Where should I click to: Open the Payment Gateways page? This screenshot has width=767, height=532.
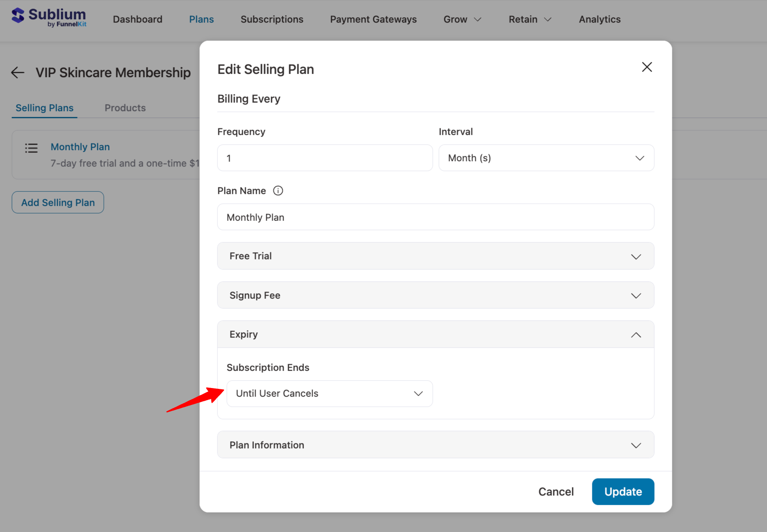click(373, 19)
